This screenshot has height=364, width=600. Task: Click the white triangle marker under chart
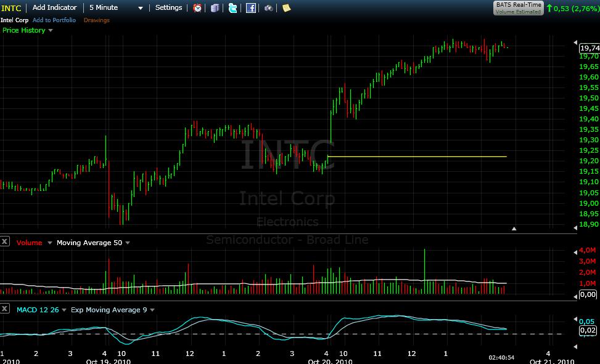[x=514, y=229]
